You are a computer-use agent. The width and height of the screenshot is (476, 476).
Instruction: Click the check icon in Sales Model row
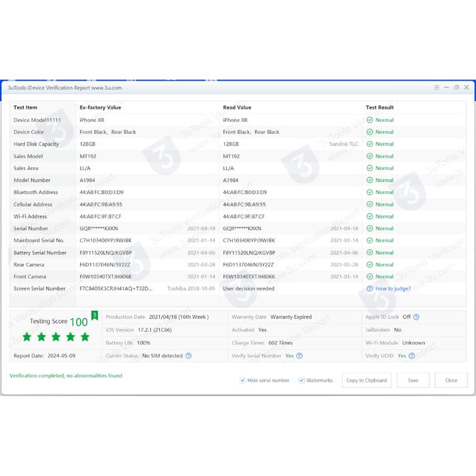(x=370, y=156)
